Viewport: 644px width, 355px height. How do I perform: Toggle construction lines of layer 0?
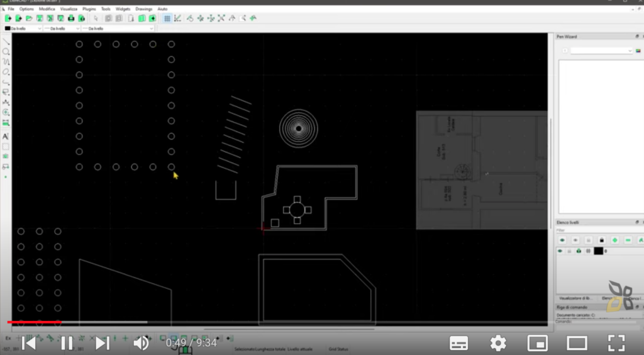click(x=588, y=251)
